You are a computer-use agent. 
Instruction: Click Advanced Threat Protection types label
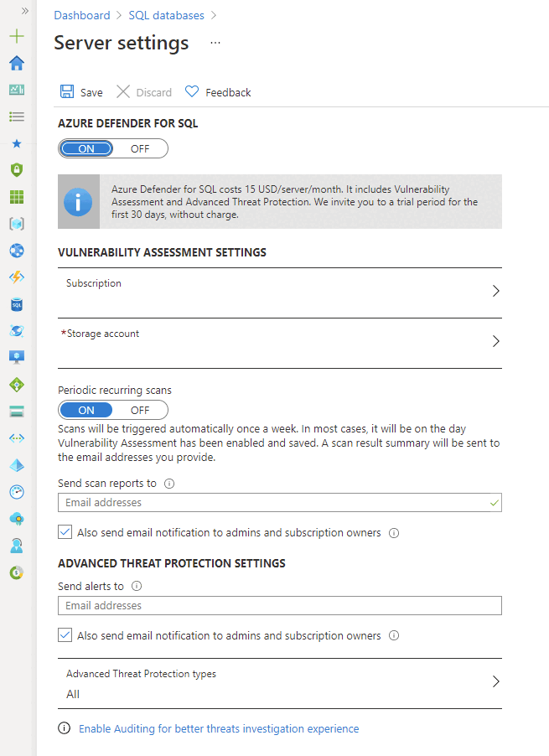141,674
